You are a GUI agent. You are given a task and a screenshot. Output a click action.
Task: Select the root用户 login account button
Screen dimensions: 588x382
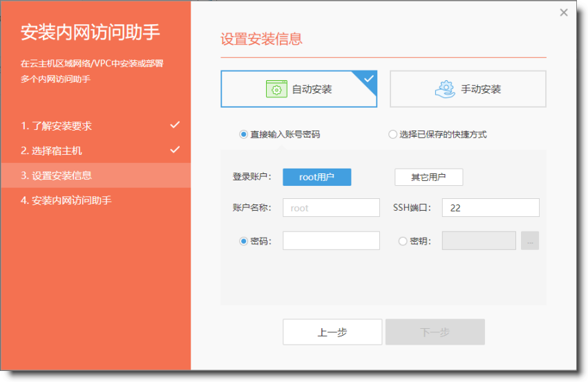pyautogui.click(x=316, y=178)
